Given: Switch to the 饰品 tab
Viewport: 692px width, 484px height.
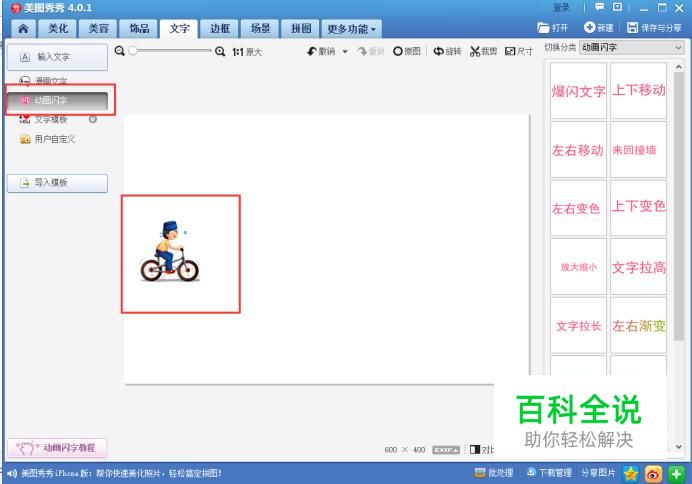Looking at the screenshot, I should (139, 29).
